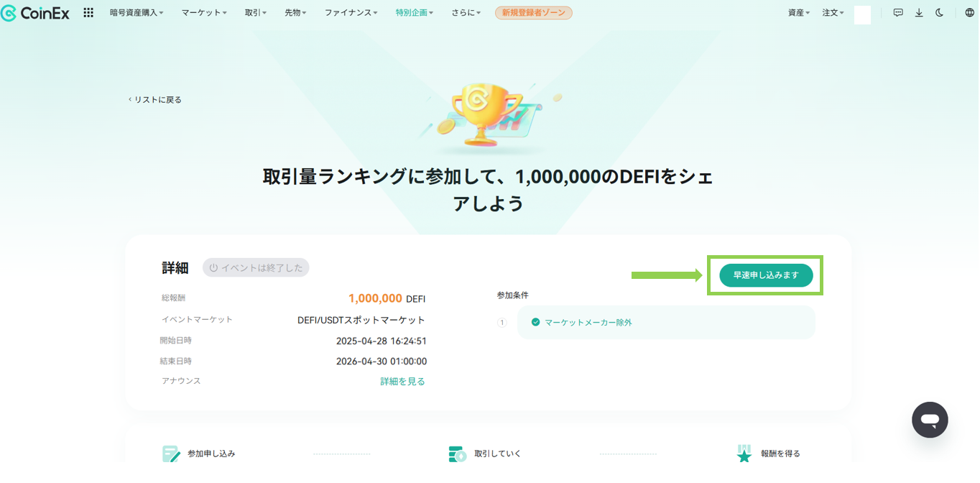Click the イベントマーケット label
Image resolution: width=980 pixels, height=483 pixels.
point(197,320)
